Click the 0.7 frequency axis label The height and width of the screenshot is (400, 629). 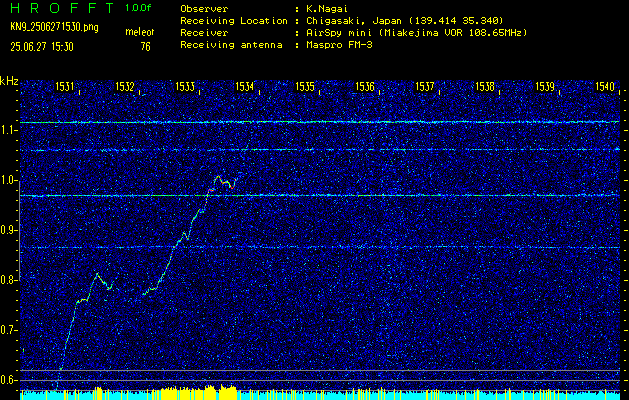coord(7,330)
